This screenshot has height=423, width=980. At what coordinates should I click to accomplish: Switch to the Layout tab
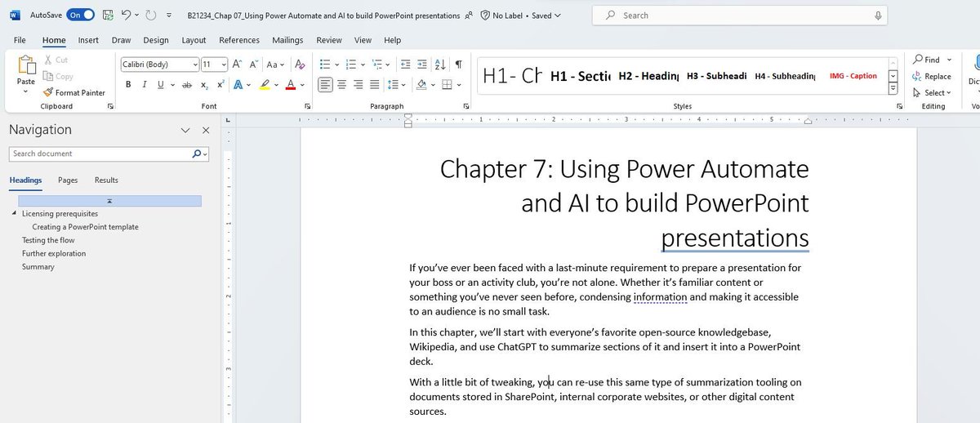pos(194,40)
